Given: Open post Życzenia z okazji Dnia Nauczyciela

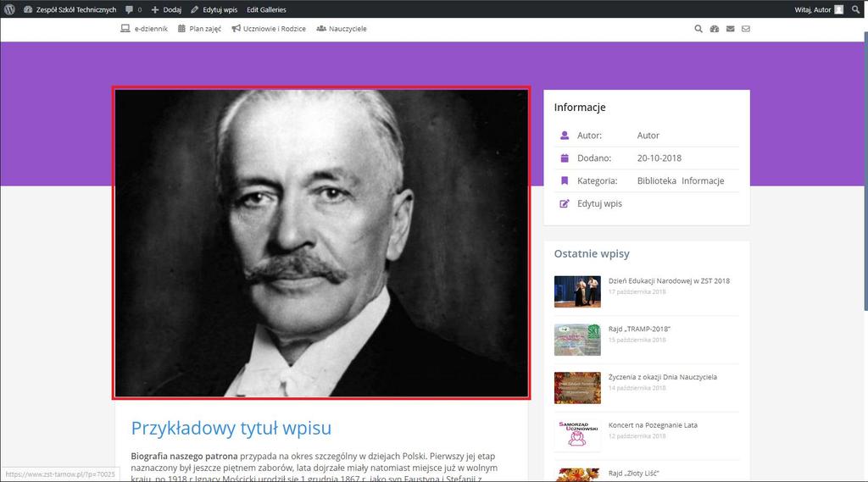Looking at the screenshot, I should click(x=662, y=378).
